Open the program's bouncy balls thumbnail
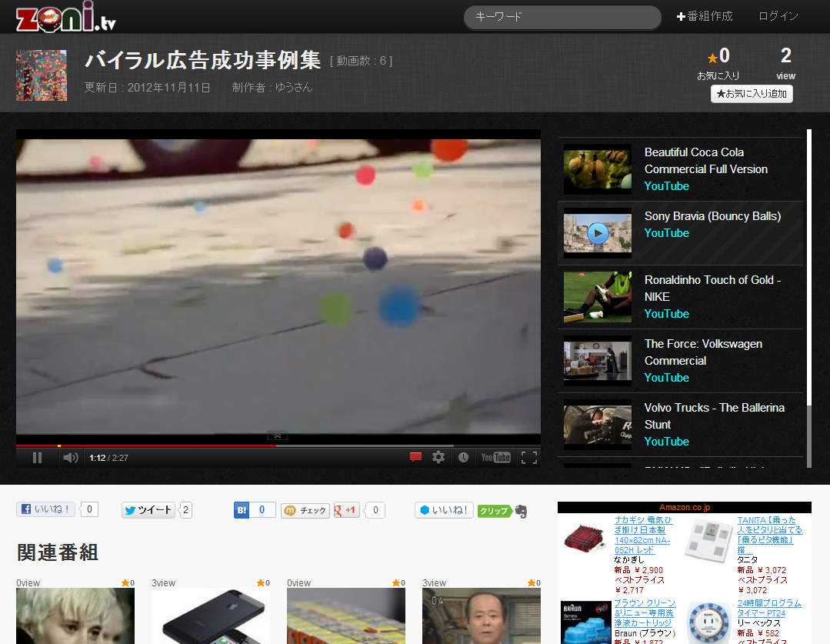The width and height of the screenshot is (830, 644). tap(42, 75)
